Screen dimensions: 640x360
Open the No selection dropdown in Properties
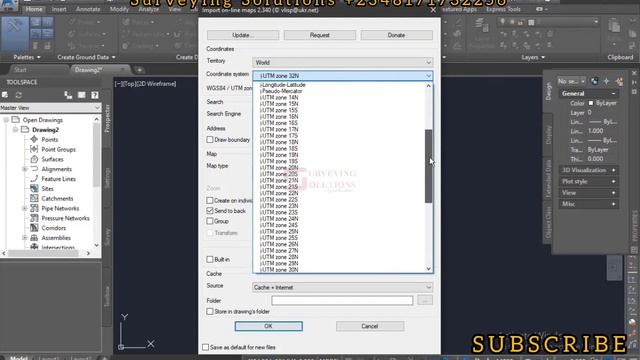[x=571, y=81]
